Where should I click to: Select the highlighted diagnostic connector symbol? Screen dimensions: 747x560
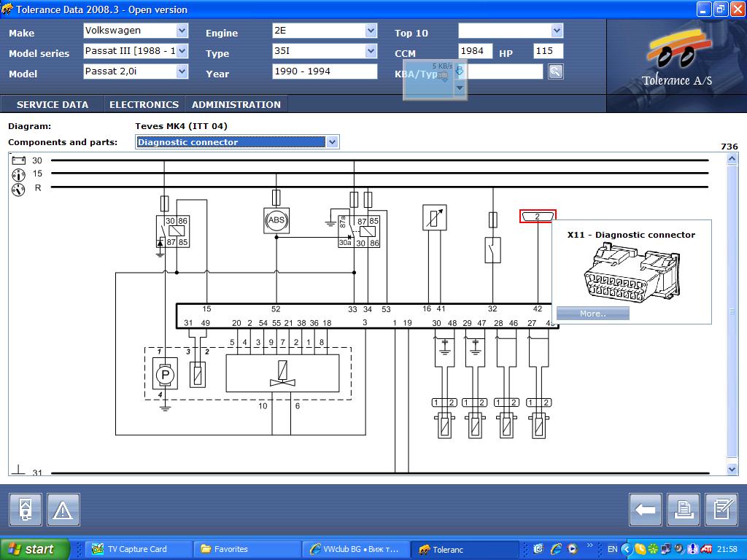pyautogui.click(x=538, y=217)
